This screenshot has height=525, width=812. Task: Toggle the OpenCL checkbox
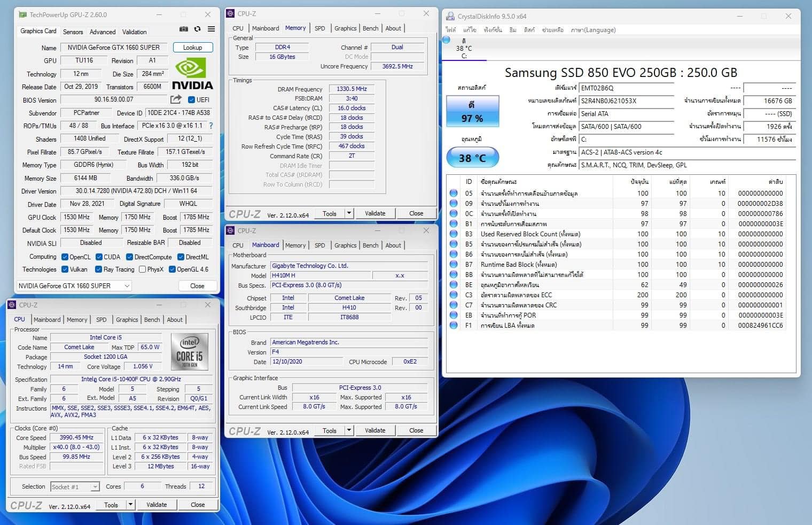point(65,257)
